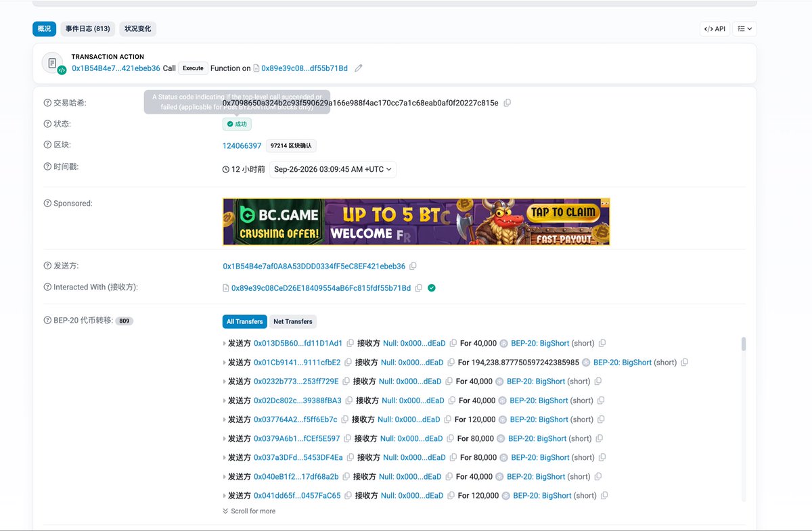Click the API button
812x531 pixels.
point(715,29)
